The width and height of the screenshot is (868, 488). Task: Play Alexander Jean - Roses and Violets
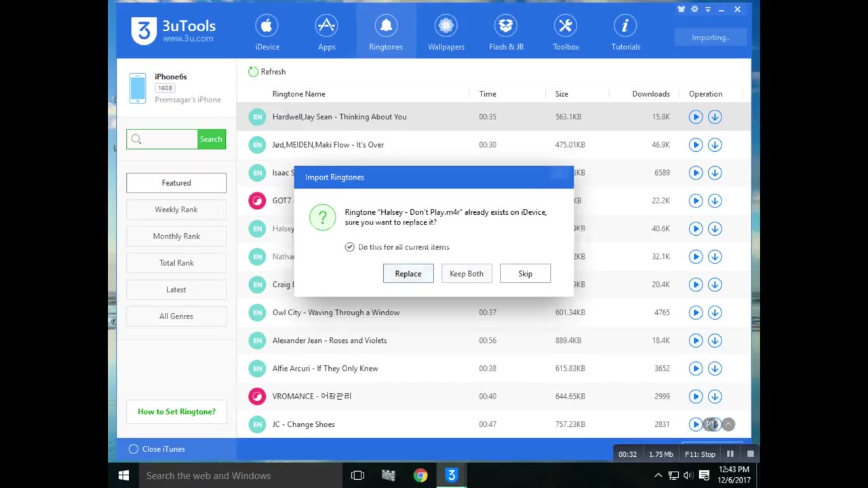point(696,340)
